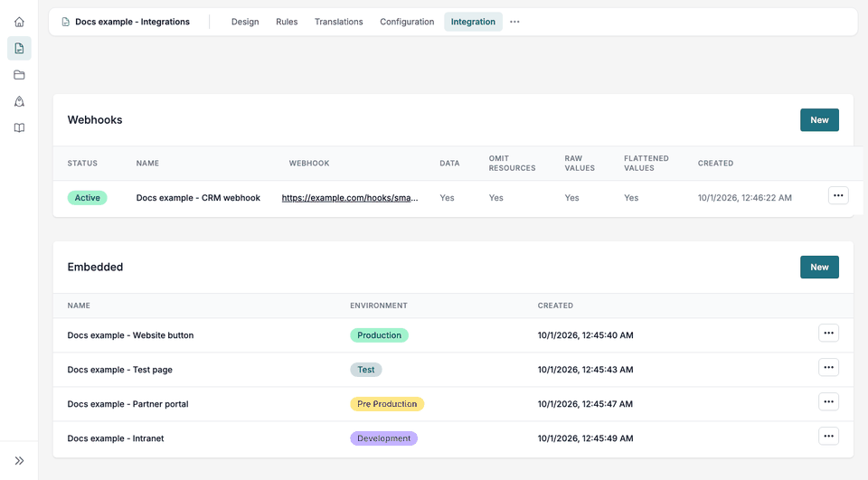Click the Embedded section heading
Image resolution: width=868 pixels, height=480 pixels.
tap(95, 268)
